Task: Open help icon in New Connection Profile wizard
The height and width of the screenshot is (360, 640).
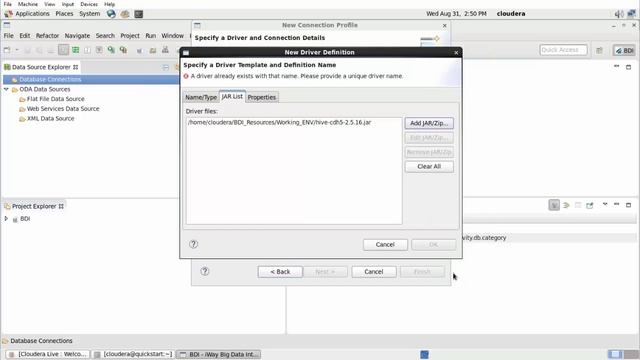Action: (205, 271)
